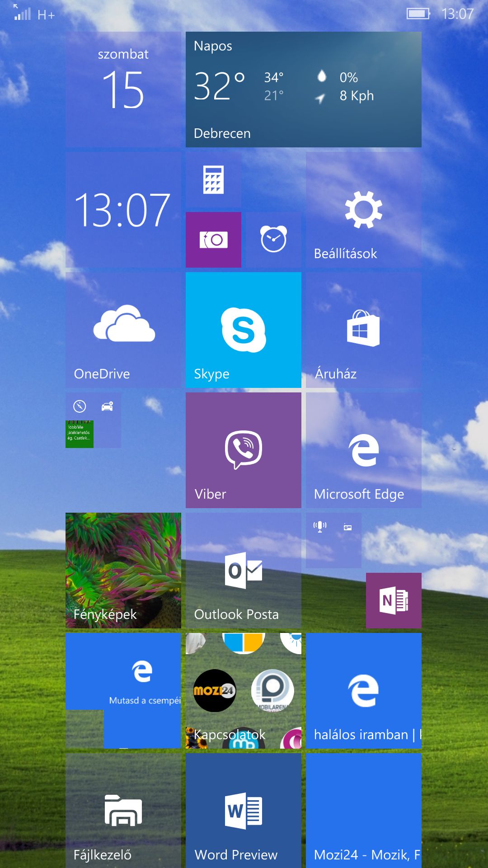Open the Kapcsolatok people tile

tap(244, 690)
